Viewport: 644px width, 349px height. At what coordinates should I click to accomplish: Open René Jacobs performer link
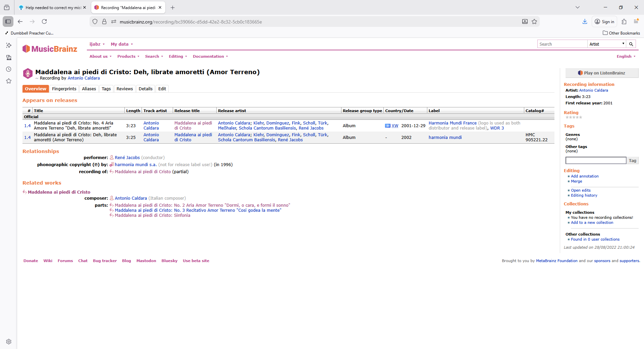coord(127,158)
